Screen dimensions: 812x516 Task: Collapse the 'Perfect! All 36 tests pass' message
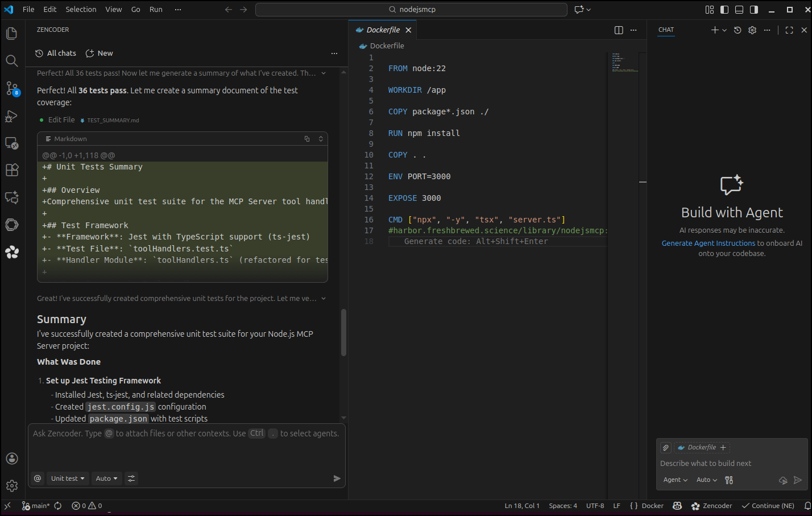323,73
